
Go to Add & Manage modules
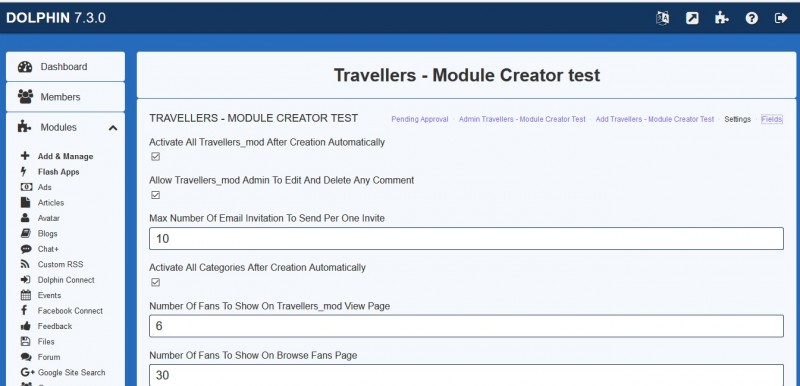coord(65,157)
